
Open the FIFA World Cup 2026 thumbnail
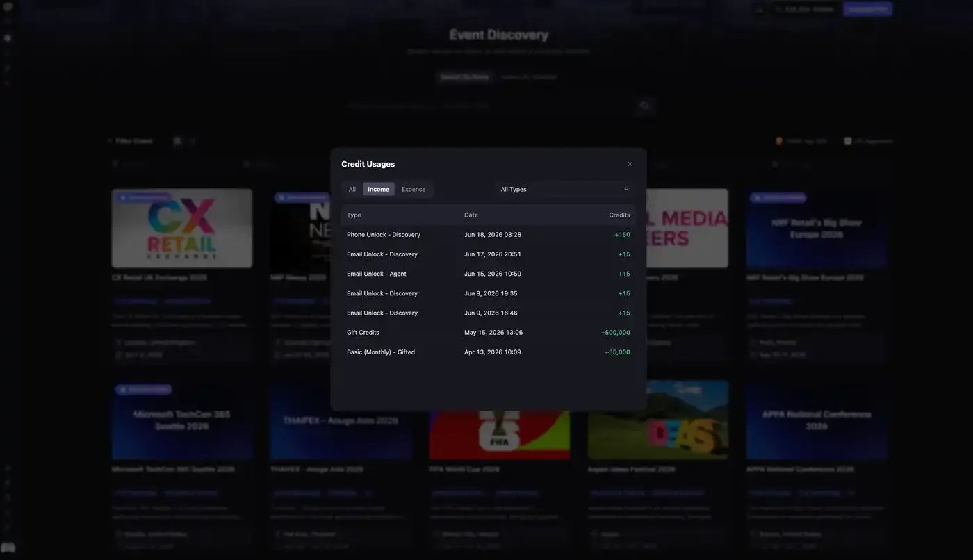[499, 435]
